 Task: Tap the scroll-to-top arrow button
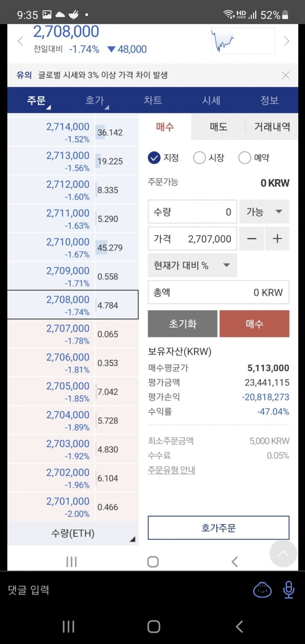pos(283,553)
